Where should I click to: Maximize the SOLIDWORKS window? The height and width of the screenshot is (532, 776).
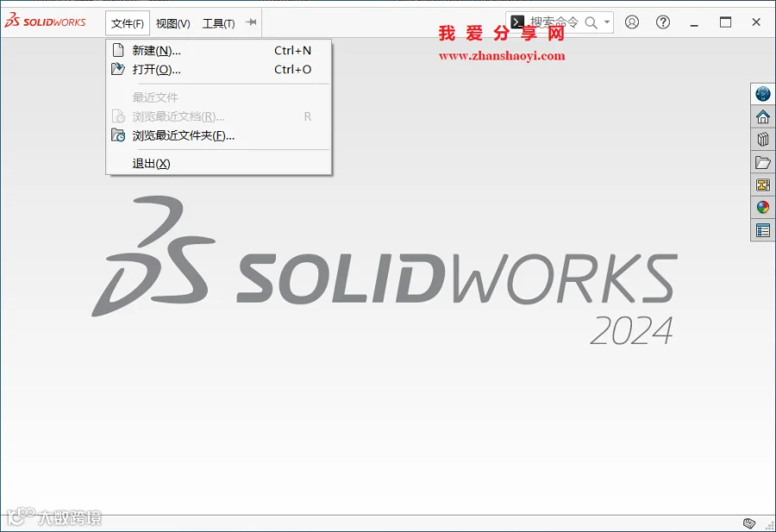[725, 22]
